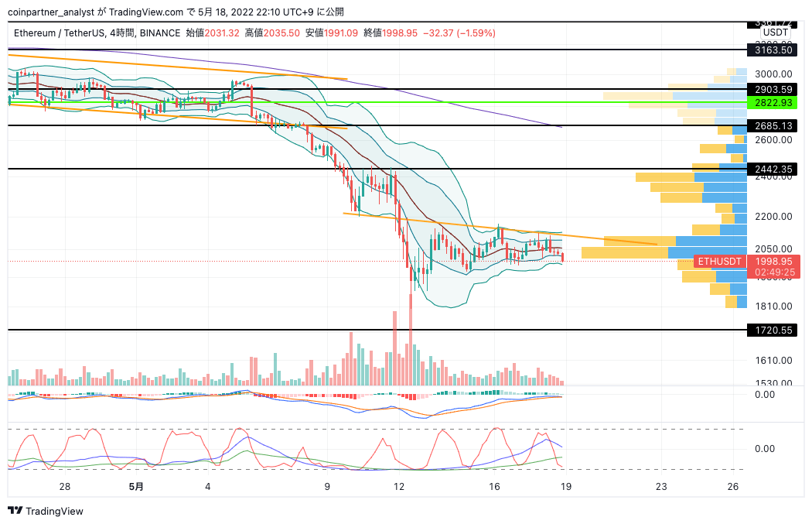Click the 5月 month marker on time axis
The image size is (812, 524).
point(136,487)
